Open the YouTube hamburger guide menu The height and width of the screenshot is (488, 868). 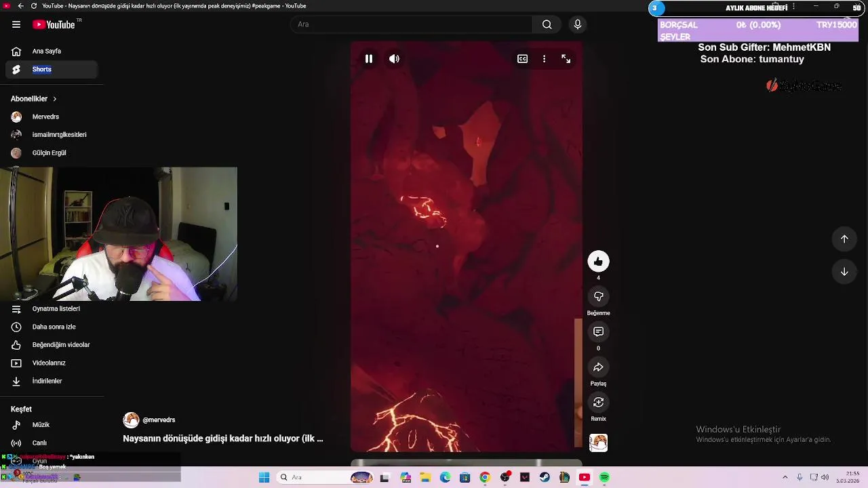tap(16, 24)
